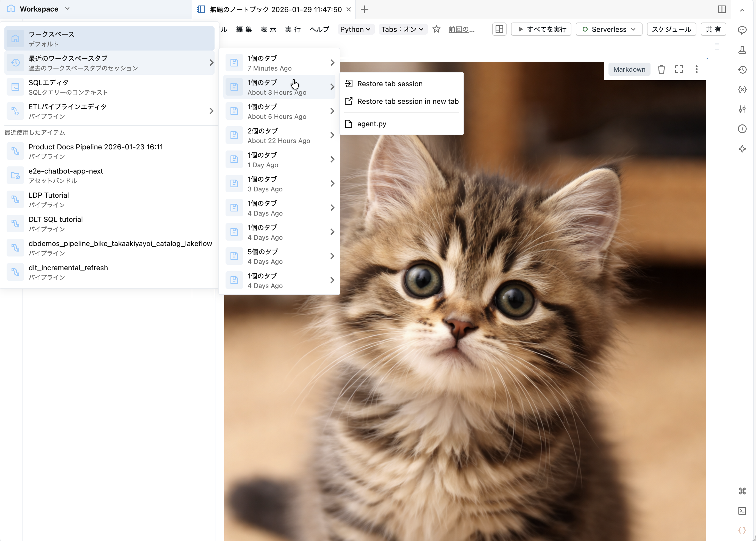Open the ヘルプ menu
The width and height of the screenshot is (756, 541).
pos(319,29)
